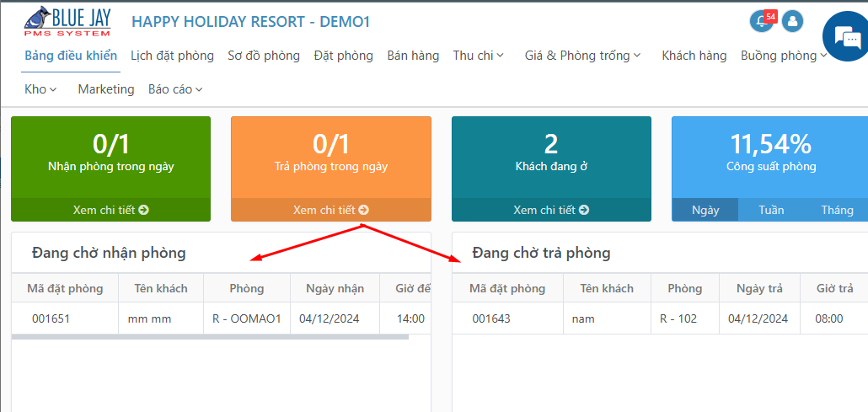Click the 08:00 checkout time cell
Screen dimensions: 868x412
pos(829,318)
